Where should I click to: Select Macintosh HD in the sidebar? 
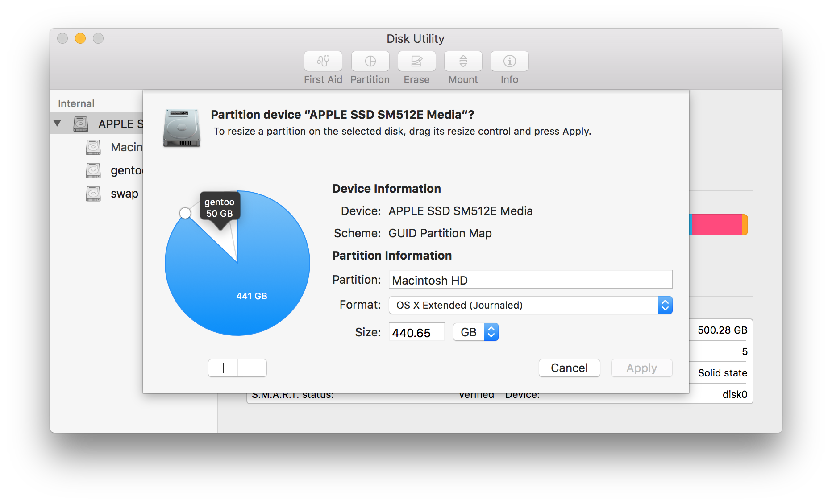click(x=93, y=147)
